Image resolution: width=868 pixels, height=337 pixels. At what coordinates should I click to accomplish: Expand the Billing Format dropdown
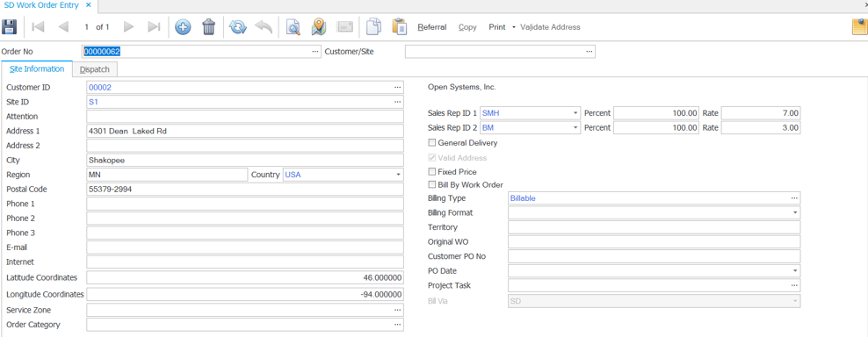point(795,212)
